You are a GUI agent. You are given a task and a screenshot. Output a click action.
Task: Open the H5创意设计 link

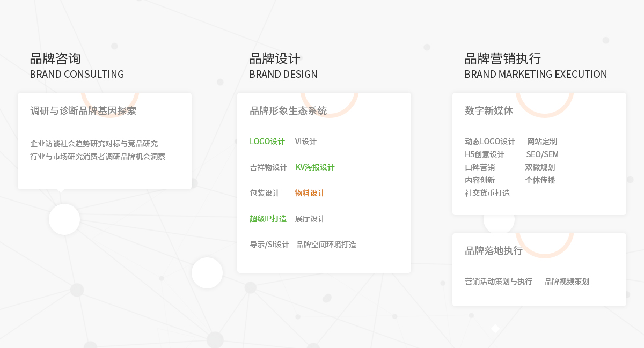485,154
